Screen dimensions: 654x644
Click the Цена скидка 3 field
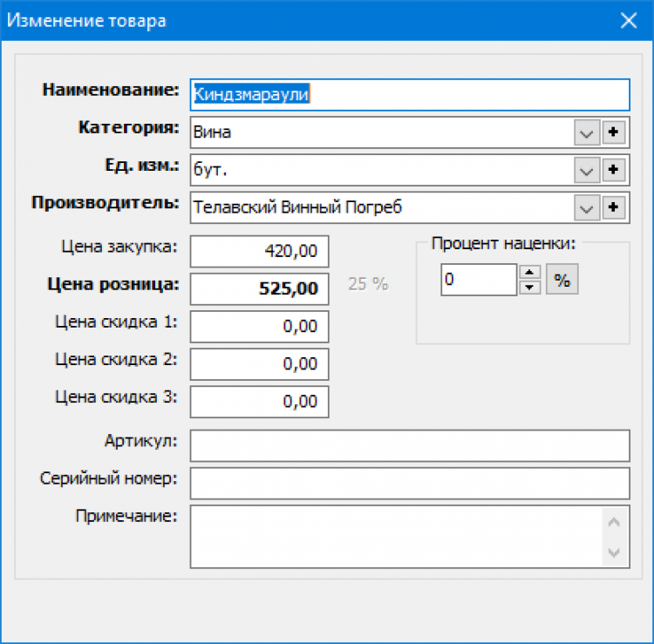coord(260,402)
